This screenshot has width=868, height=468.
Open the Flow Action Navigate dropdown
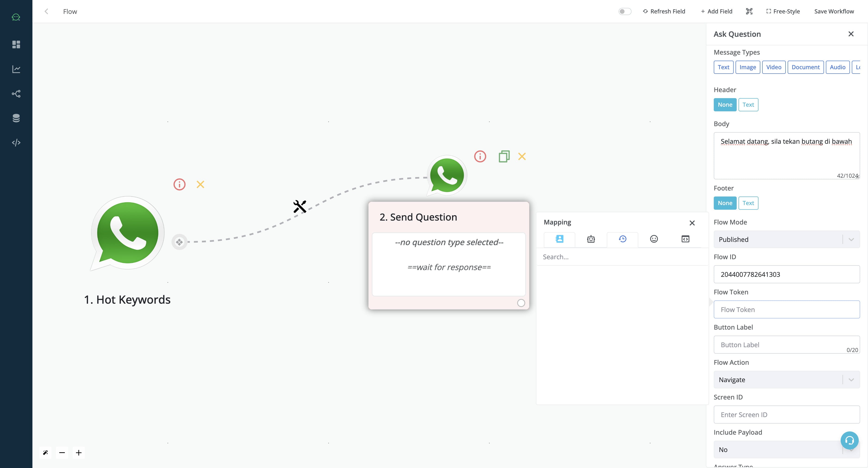[x=786, y=380]
